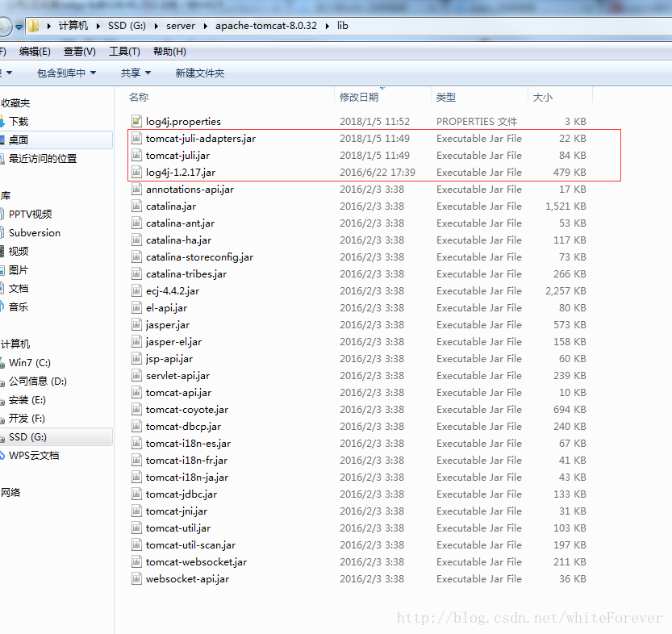
Task: Click the server path segment
Action: point(181,26)
